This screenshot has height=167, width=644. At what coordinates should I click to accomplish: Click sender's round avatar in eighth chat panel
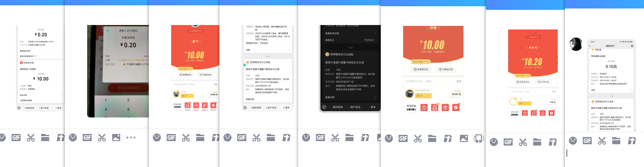(576, 45)
